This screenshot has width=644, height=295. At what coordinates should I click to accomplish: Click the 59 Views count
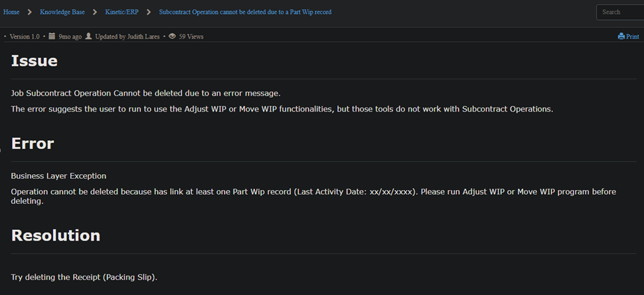click(191, 37)
